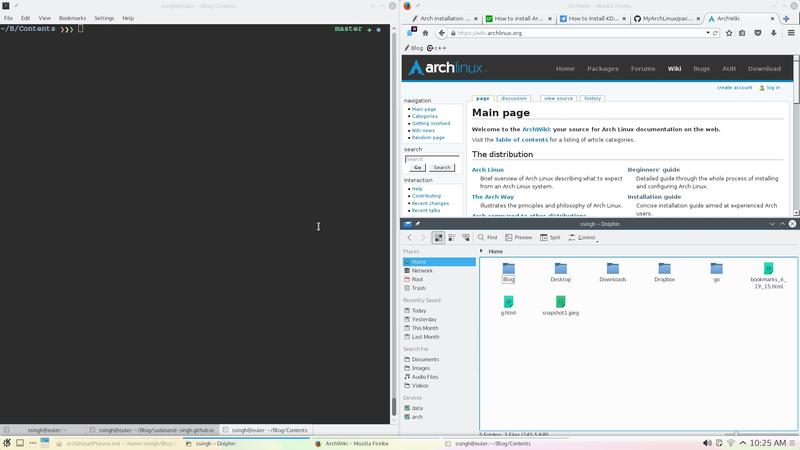Click the Pocket icon in Firefox
Viewport: 800px width, 450px height.
[758, 33]
